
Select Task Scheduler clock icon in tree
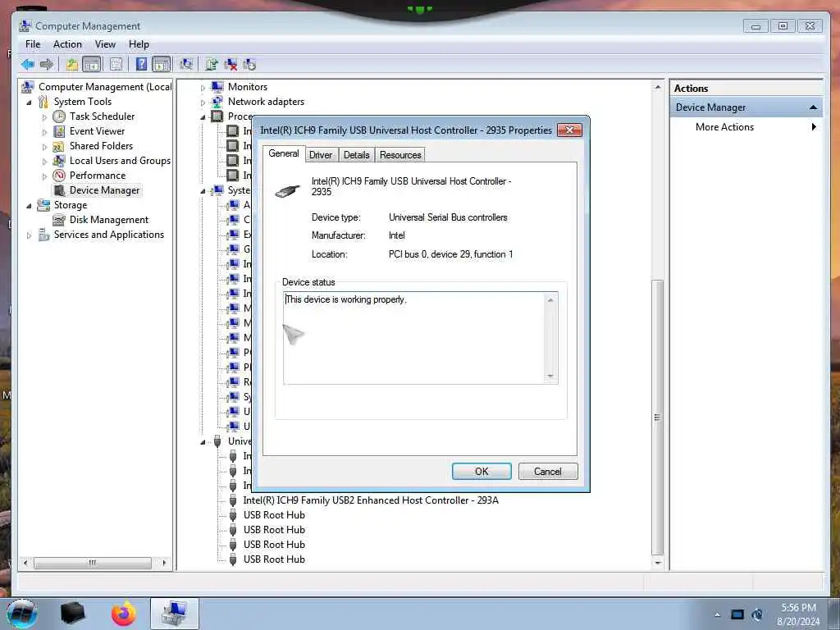tap(59, 116)
